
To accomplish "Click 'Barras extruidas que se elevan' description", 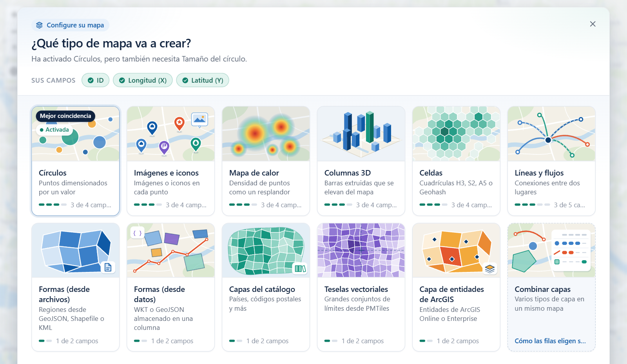I will pos(359,188).
